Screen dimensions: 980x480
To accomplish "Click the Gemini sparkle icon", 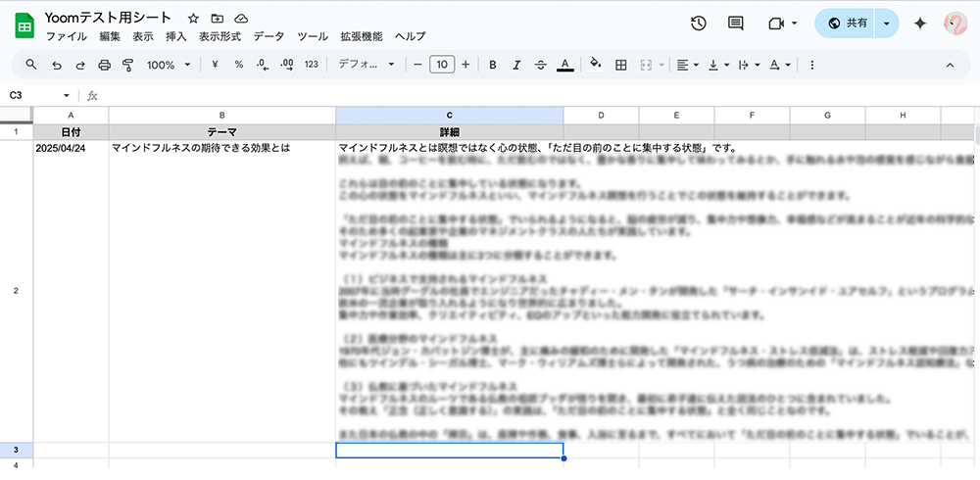I will tap(919, 24).
